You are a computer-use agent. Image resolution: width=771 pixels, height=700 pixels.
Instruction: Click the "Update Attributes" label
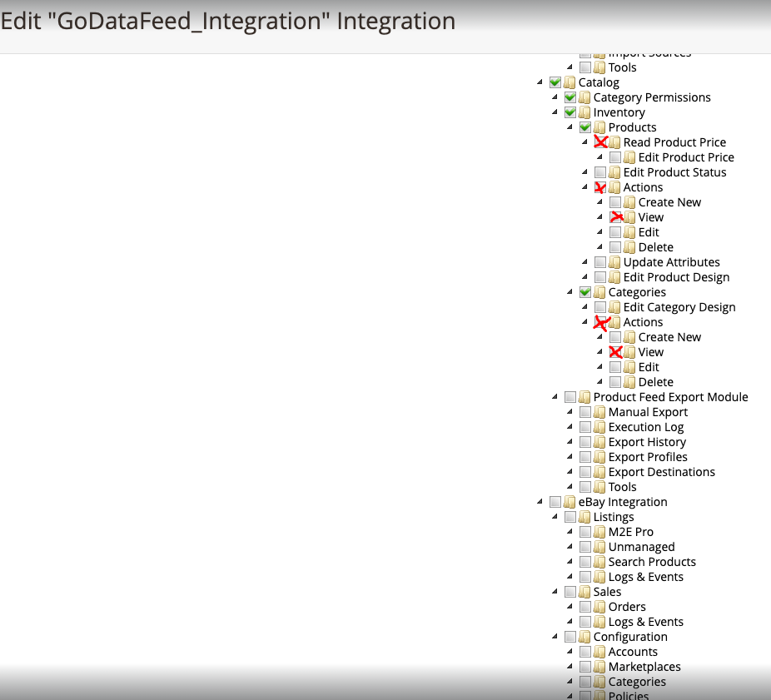672,262
